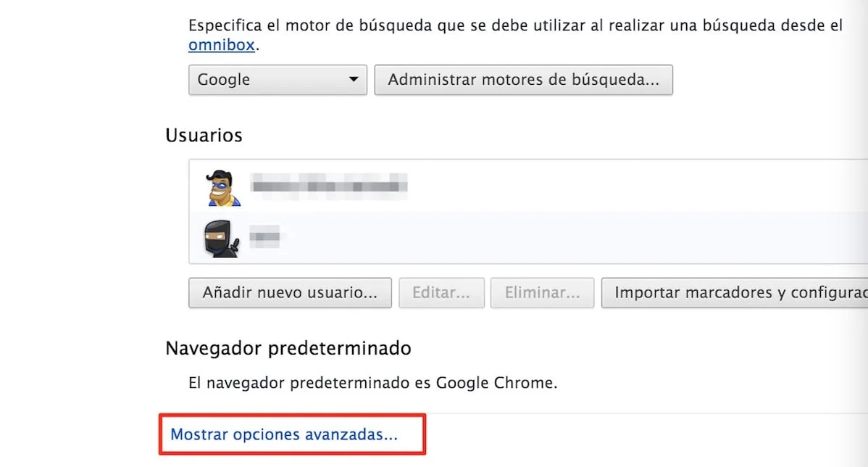Click Añadir nuevo usuario button

tap(290, 292)
